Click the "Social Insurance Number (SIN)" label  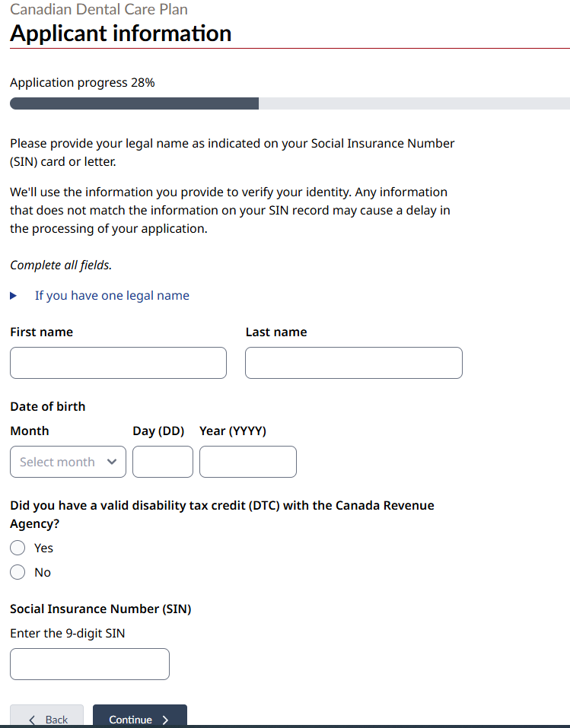pyautogui.click(x=100, y=609)
